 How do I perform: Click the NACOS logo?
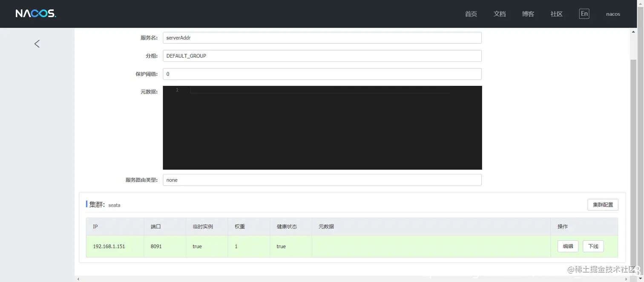[x=36, y=14]
